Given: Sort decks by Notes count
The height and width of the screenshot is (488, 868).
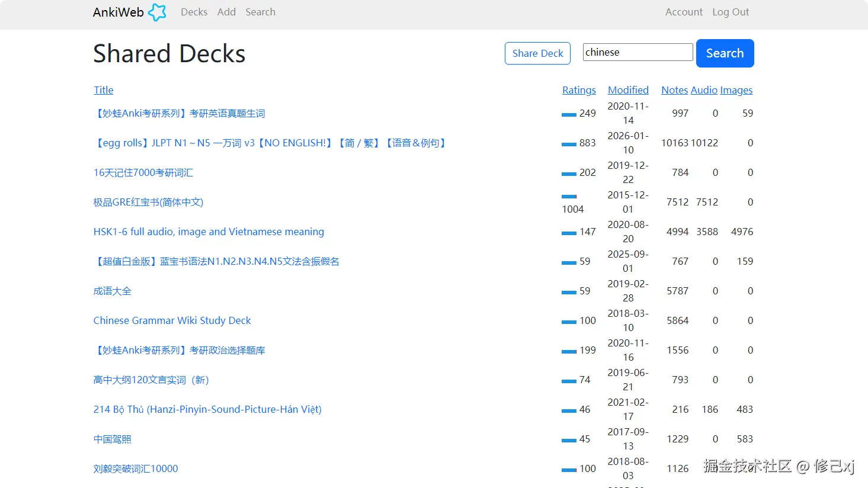Looking at the screenshot, I should (x=674, y=90).
